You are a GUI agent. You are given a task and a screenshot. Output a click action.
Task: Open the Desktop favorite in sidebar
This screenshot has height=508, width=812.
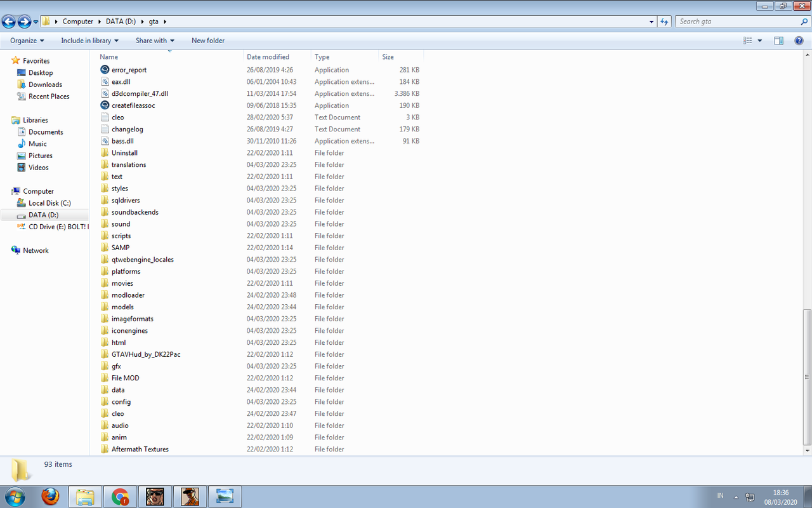[40, 72]
